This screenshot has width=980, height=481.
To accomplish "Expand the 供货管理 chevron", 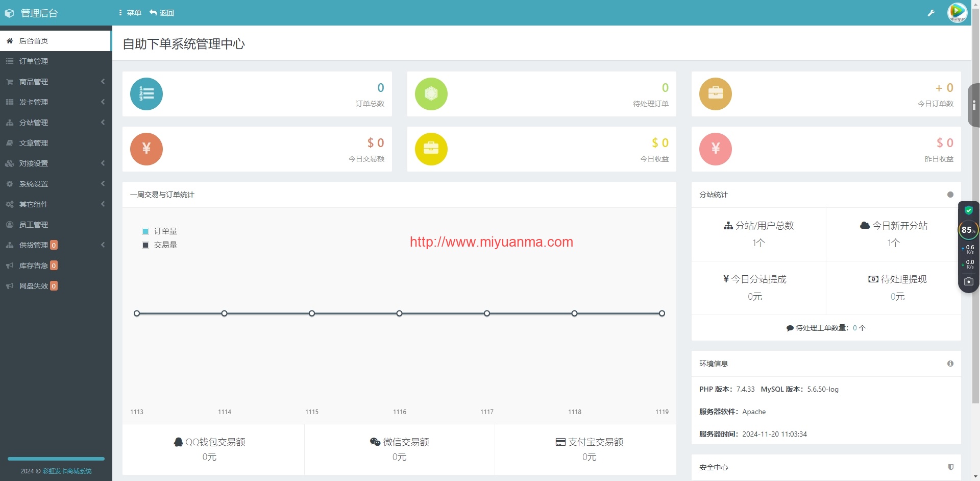I will [103, 245].
